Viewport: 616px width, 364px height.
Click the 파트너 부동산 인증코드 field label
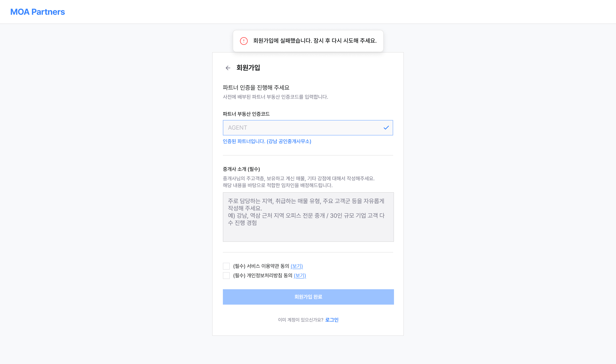point(246,114)
